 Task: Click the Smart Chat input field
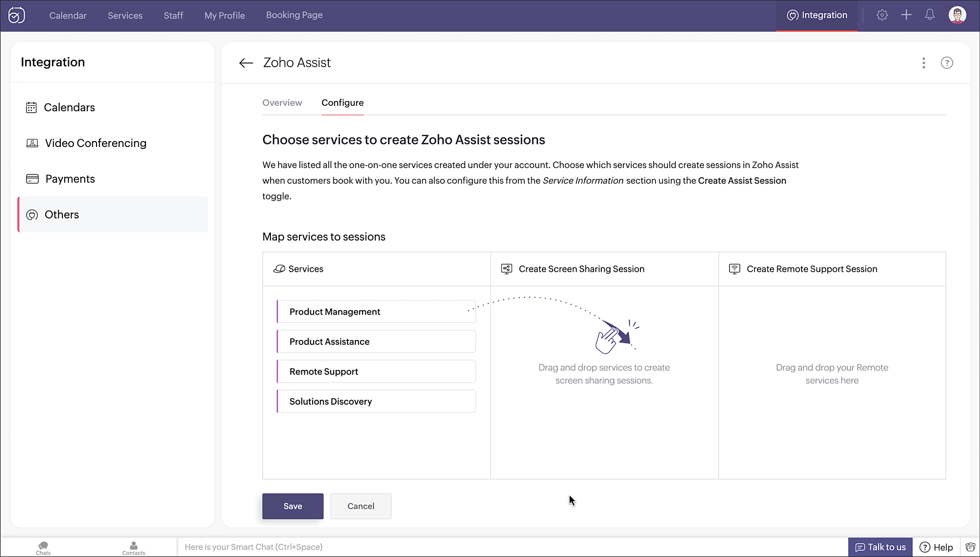point(512,547)
